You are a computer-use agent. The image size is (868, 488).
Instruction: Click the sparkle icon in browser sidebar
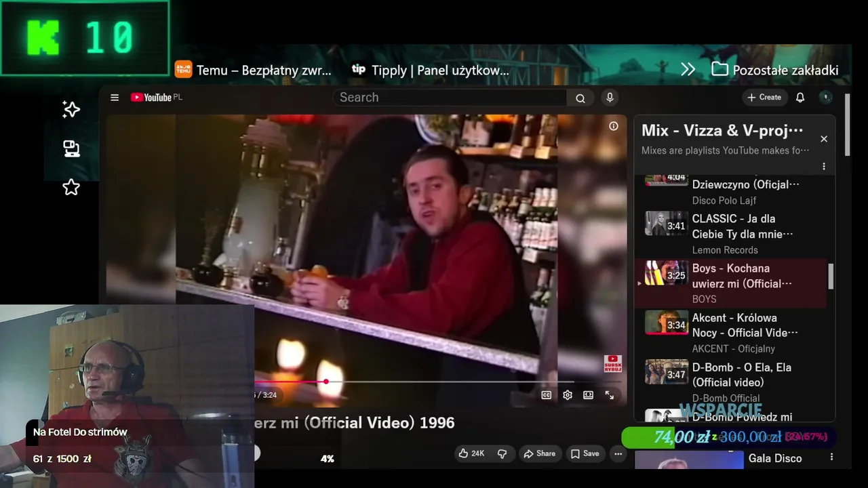[x=71, y=110]
